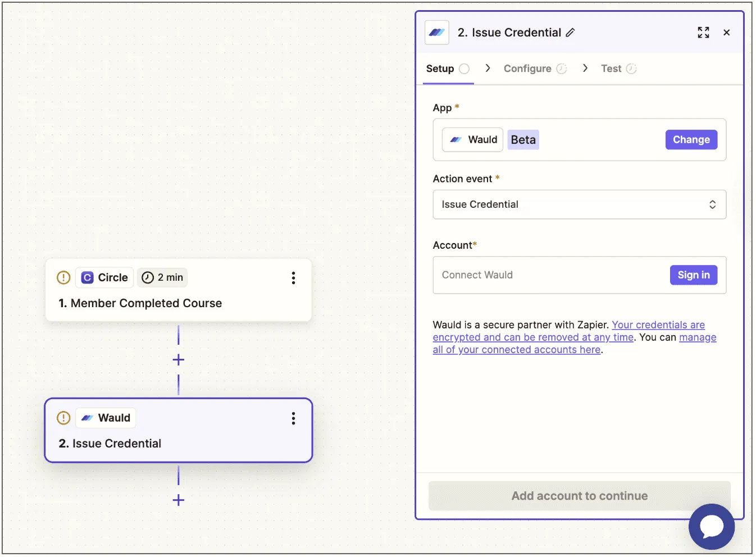Click the Wauld app chip in App field
The width and height of the screenshot is (756, 557).
tap(472, 140)
